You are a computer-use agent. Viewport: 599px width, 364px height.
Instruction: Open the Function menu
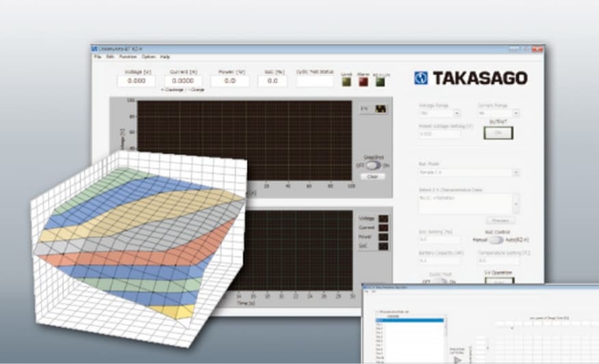click(x=128, y=57)
